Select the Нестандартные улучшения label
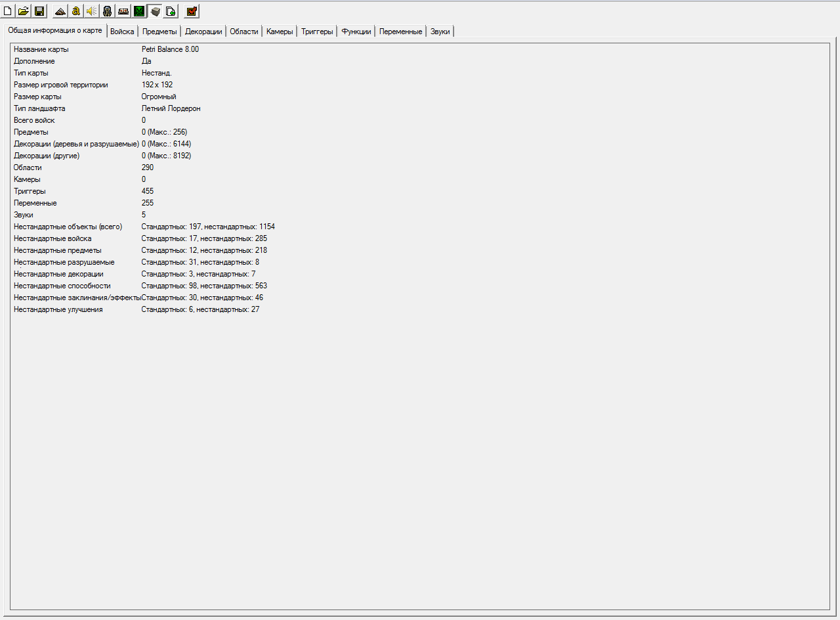 click(58, 309)
